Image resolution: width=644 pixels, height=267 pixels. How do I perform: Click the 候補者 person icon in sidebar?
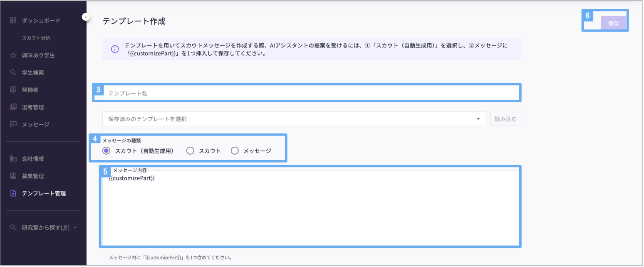coord(12,89)
